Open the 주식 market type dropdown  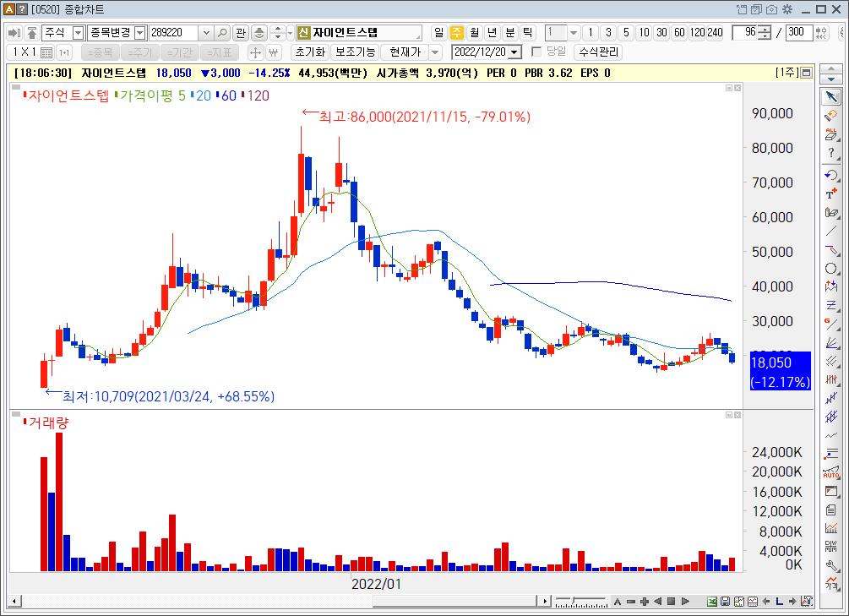click(79, 33)
